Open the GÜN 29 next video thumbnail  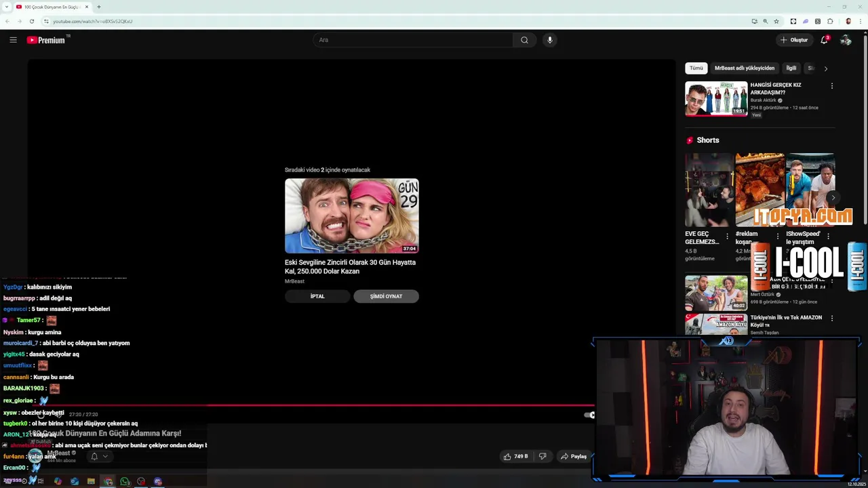(x=351, y=216)
